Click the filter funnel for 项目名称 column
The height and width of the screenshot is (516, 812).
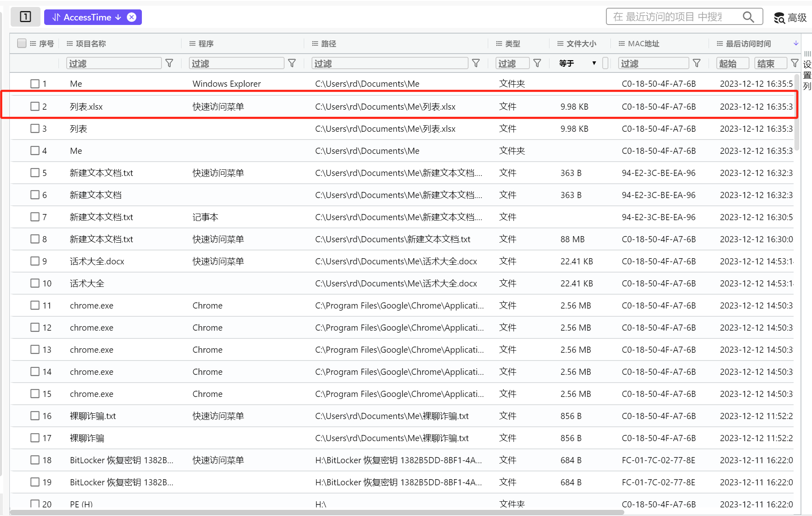pos(169,63)
